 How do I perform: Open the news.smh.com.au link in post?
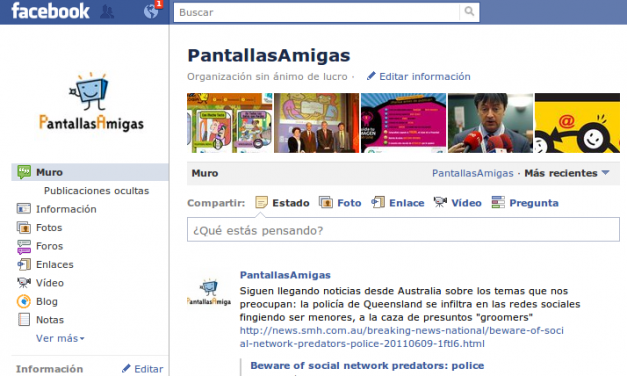[x=401, y=337]
